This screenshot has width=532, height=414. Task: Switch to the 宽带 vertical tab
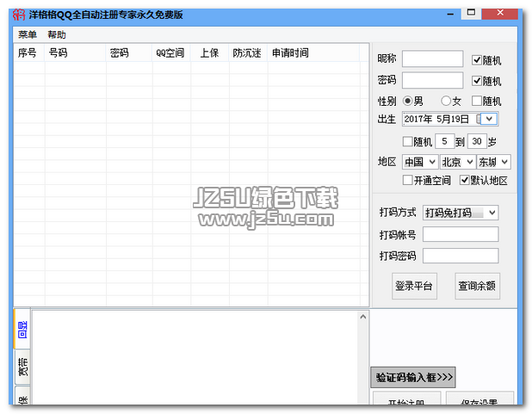point(22,367)
